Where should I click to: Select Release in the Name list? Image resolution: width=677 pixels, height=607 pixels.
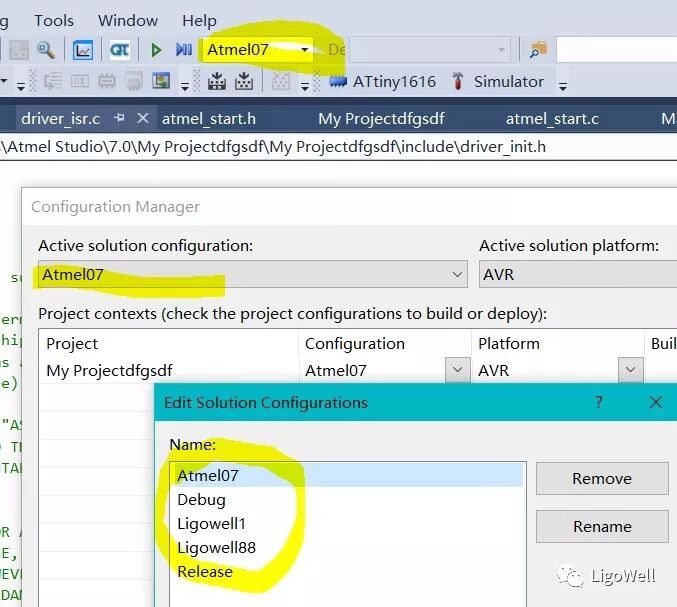point(346,572)
